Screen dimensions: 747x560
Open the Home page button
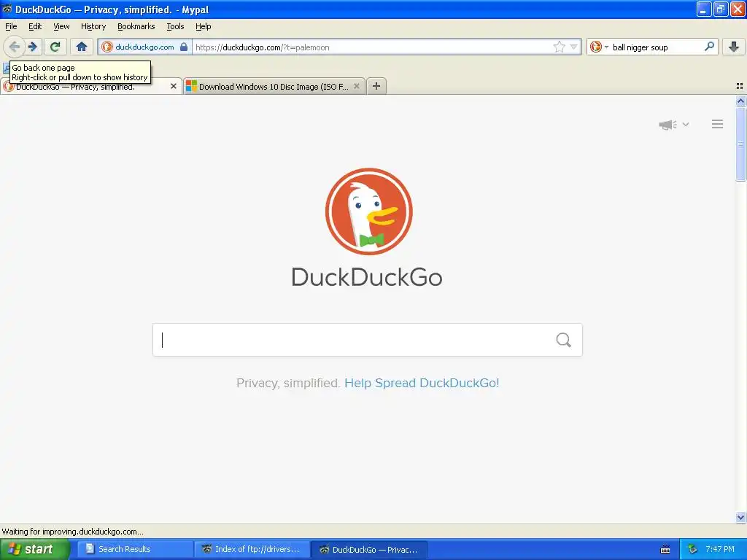(82, 47)
